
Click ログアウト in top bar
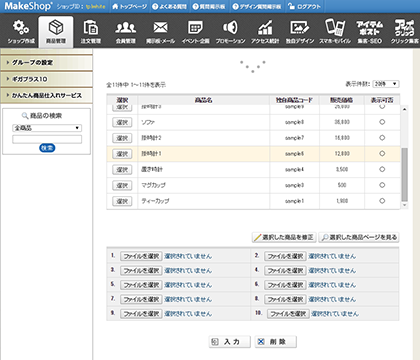[304, 6]
